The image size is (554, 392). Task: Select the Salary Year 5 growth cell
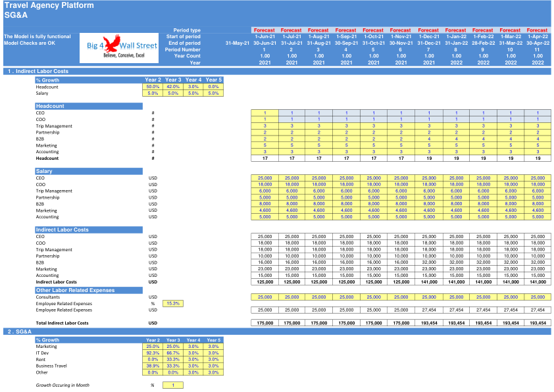point(213,93)
